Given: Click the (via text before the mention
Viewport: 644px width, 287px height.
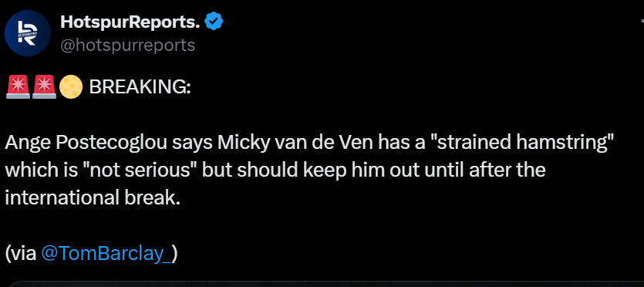Looking at the screenshot, I should click(x=22, y=254).
